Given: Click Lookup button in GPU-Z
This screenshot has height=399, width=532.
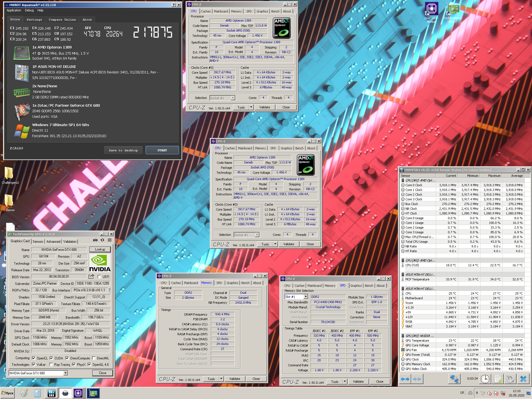Looking at the screenshot, I should point(100,249).
